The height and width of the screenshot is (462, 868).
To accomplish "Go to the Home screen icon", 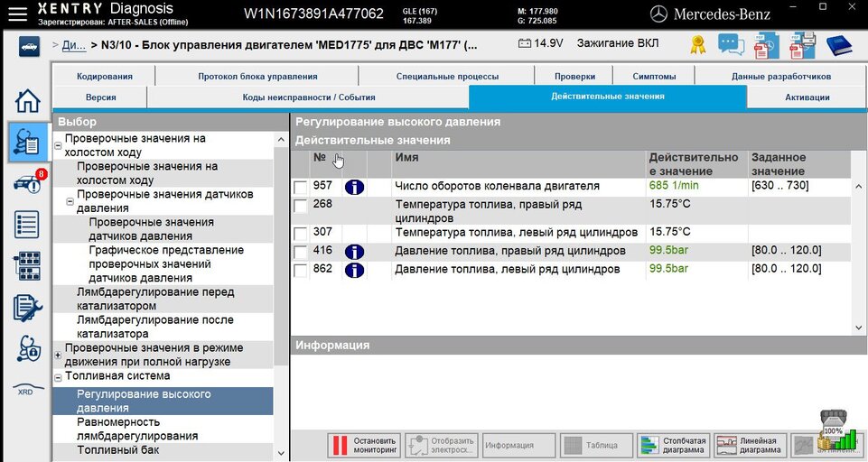I will tap(28, 100).
